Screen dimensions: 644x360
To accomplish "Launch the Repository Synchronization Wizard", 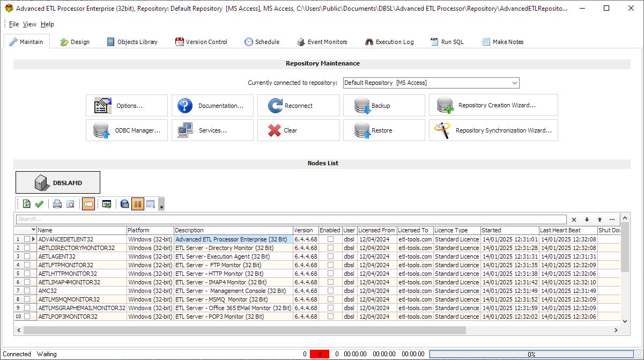I will 493,130.
